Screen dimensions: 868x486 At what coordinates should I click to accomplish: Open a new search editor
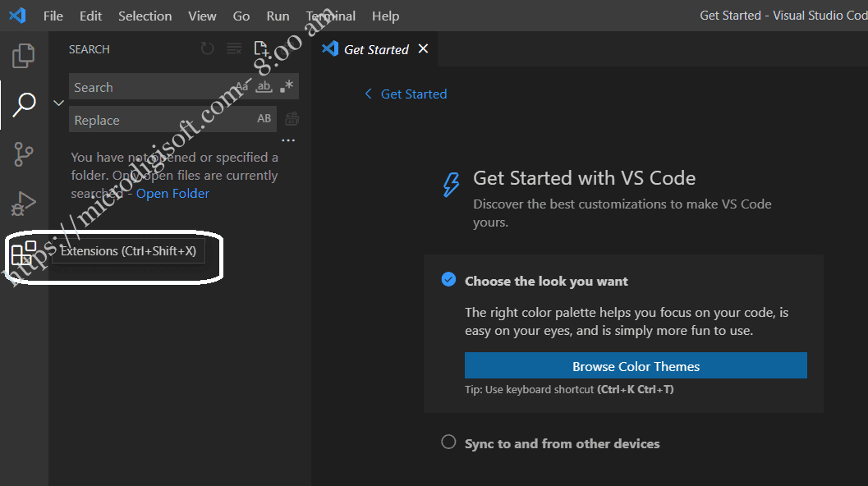[261, 48]
